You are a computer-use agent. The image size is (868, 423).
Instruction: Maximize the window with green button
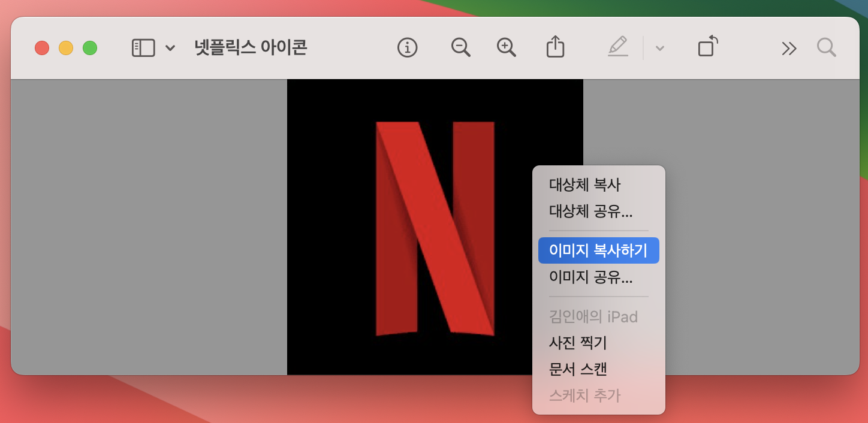[x=90, y=48]
